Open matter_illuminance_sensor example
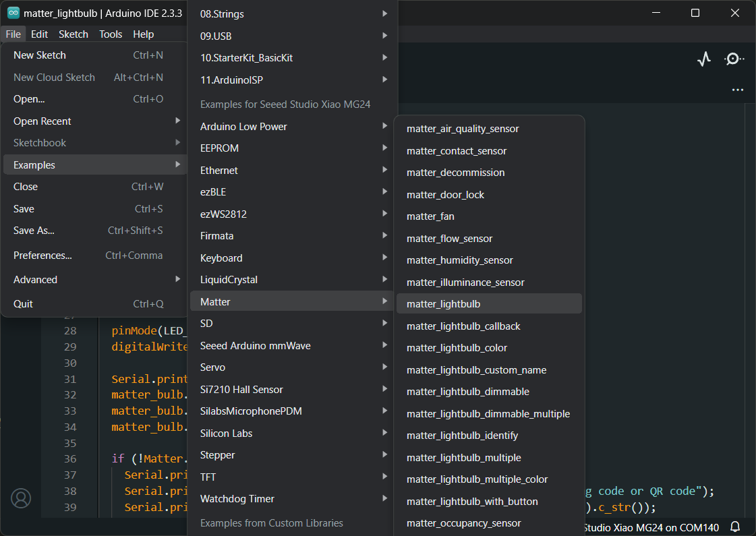This screenshot has height=536, width=756. 489,282
